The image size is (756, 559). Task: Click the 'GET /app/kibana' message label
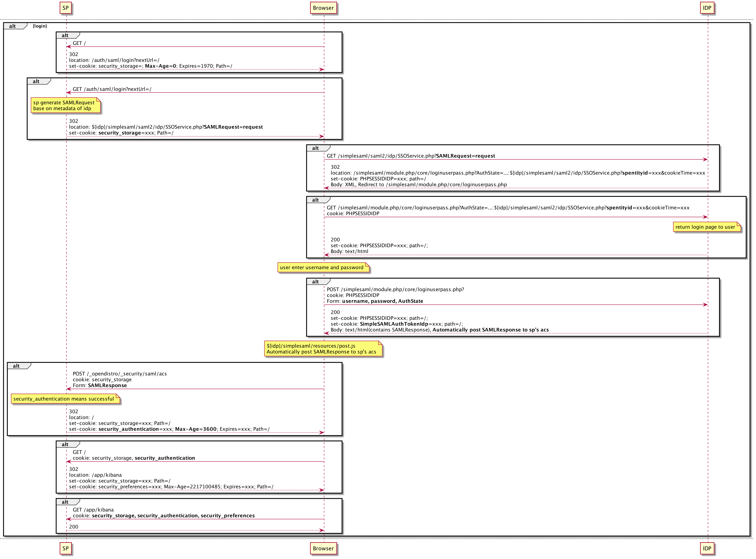93,510
